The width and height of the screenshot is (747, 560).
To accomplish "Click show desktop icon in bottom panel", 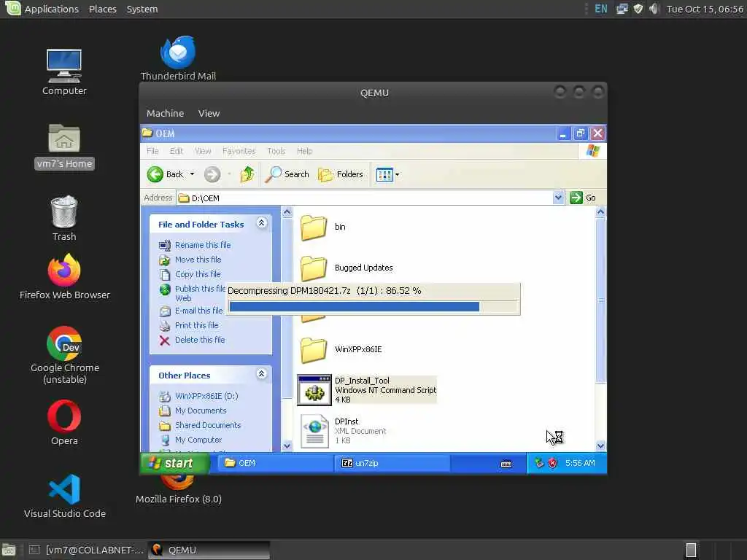I will pyautogui.click(x=9, y=550).
